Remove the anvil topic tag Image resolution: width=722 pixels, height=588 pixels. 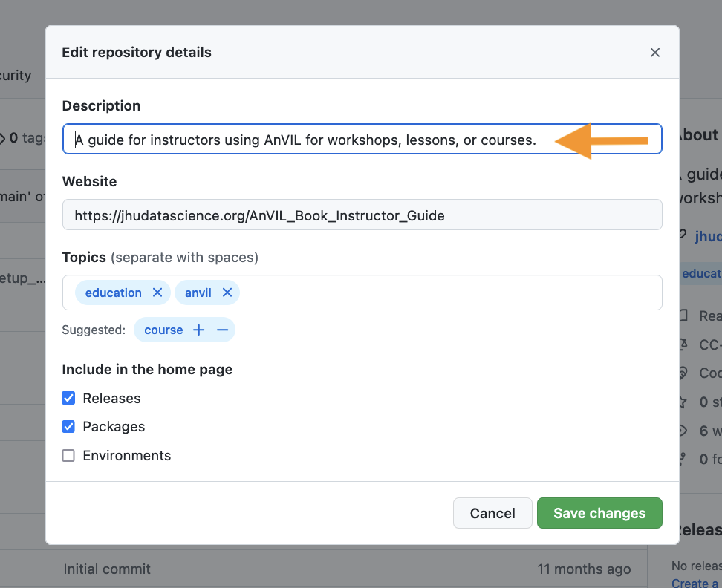[227, 293]
